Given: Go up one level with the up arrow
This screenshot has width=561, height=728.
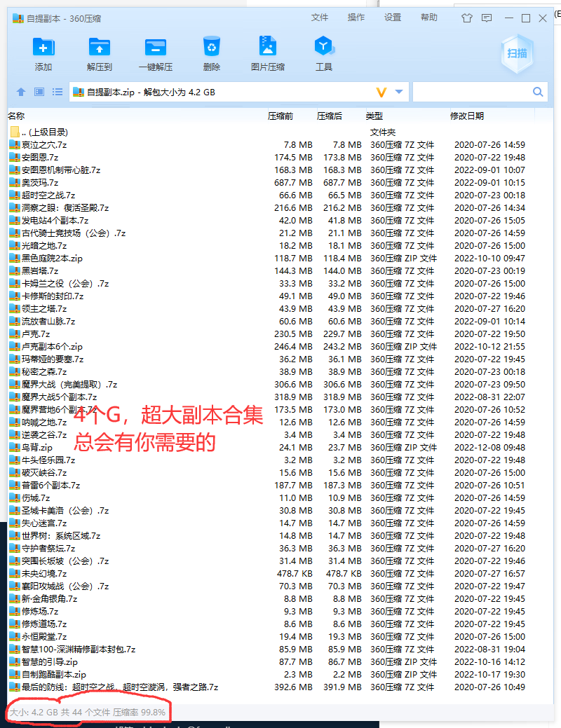Looking at the screenshot, I should (x=21, y=92).
